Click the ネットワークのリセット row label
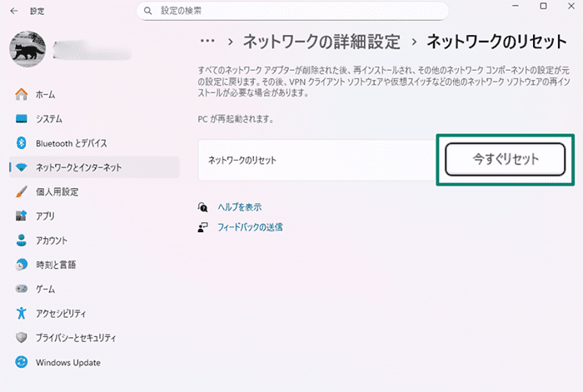 point(242,160)
